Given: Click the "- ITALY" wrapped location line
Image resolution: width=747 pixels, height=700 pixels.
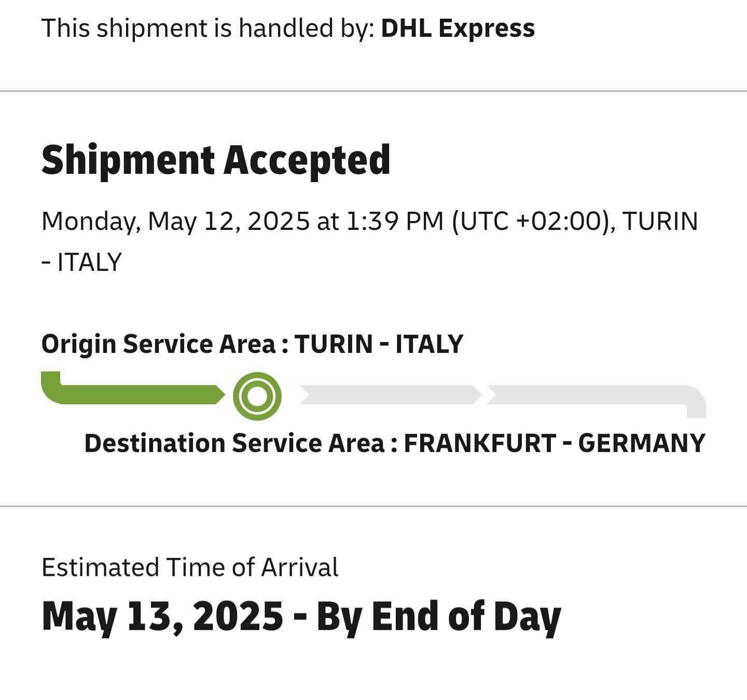Looking at the screenshot, I should pos(81,262).
